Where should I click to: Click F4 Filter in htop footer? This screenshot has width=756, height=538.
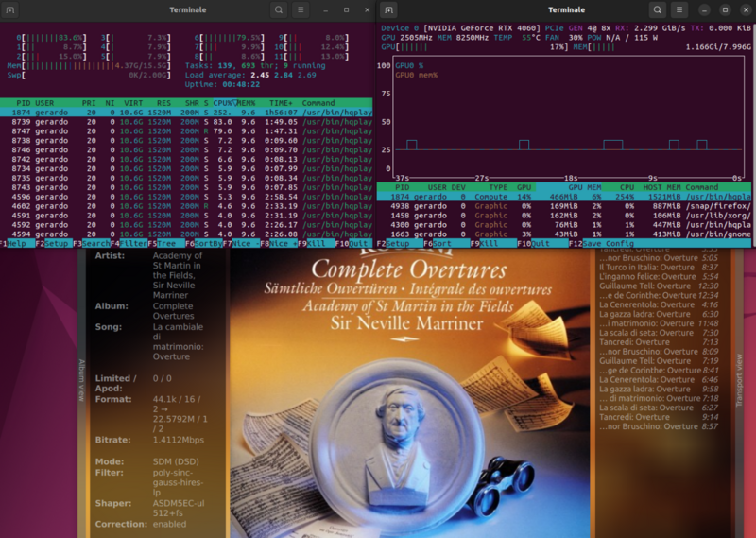pyautogui.click(x=130, y=243)
